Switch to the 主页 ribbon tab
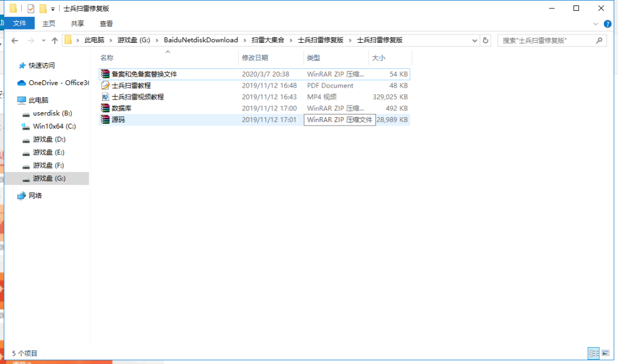Screen dimensions: 618x364 point(49,24)
